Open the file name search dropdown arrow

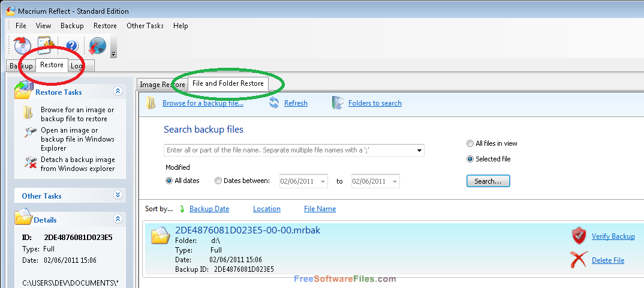[x=419, y=151]
